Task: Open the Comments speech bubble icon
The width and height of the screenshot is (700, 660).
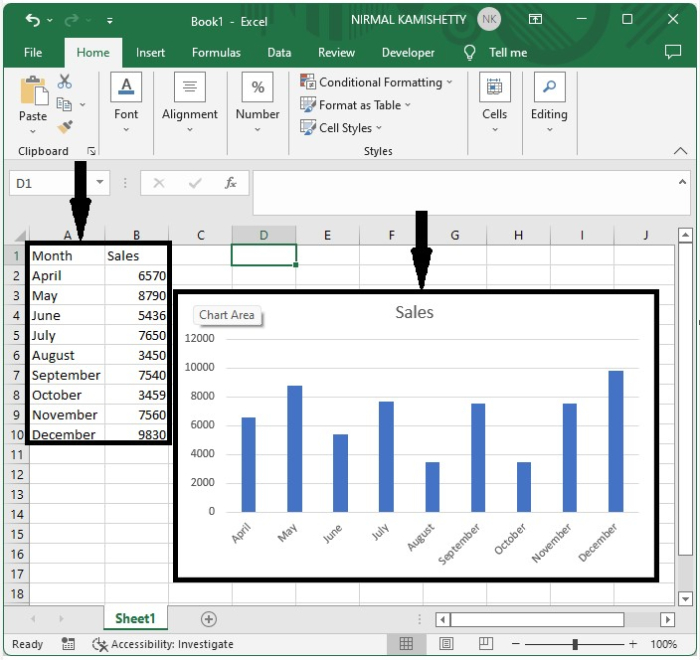Action: [673, 52]
